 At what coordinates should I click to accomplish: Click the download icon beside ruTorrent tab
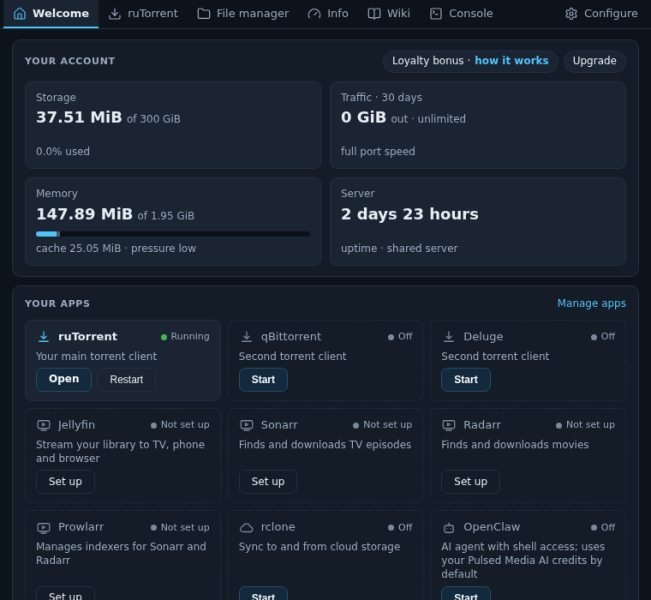tap(115, 14)
